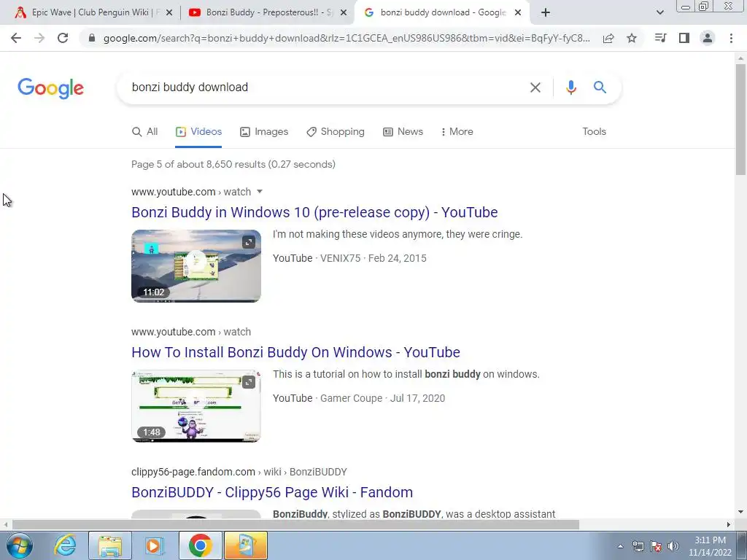747x560 pixels.
Task: Launch Internet Explorer from taskbar
Action: click(x=65, y=545)
